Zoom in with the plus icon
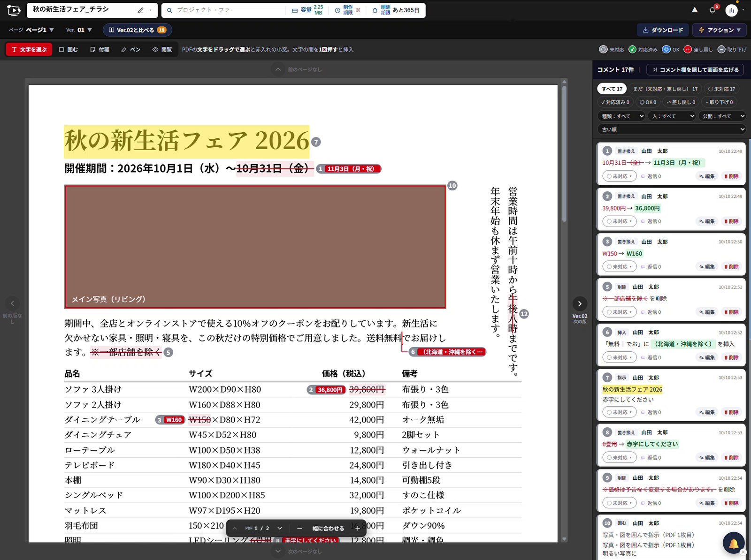Screen dimensions: 751x560 click(358, 528)
